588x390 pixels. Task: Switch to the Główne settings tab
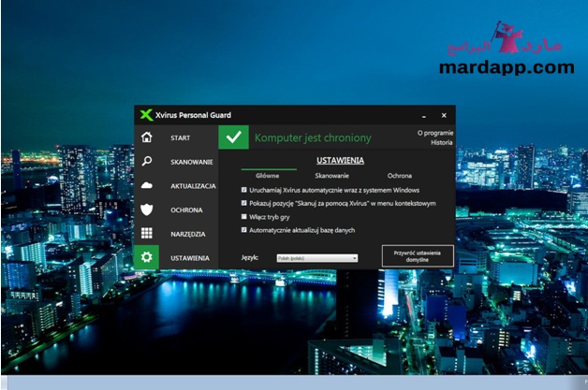(268, 175)
